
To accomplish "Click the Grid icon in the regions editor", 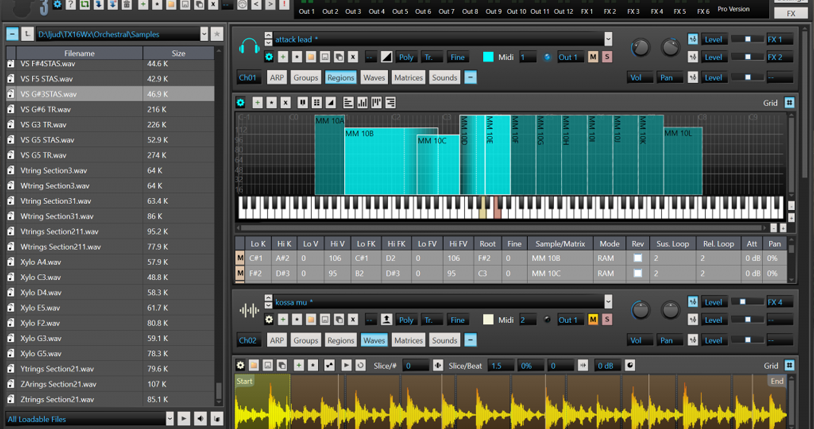I will pos(789,103).
